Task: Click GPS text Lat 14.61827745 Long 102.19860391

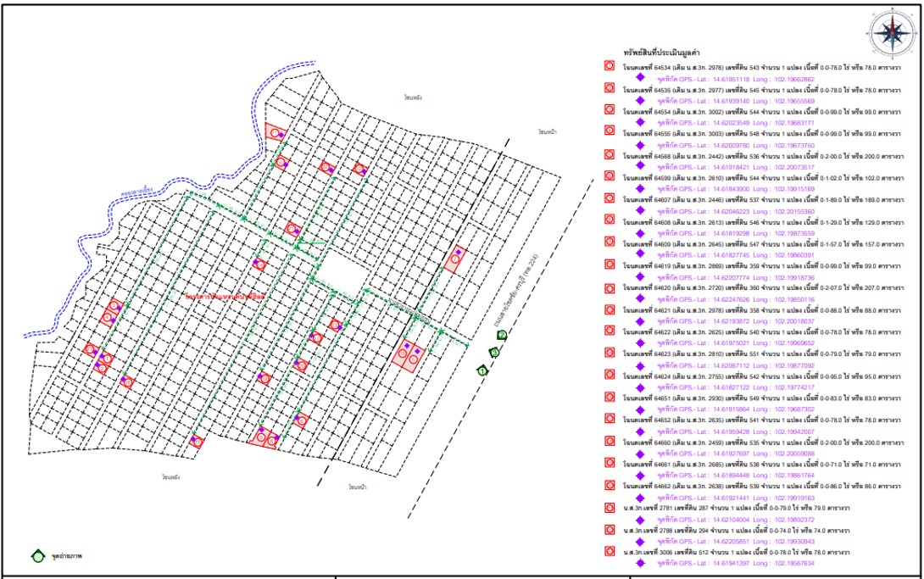Action: (736, 255)
